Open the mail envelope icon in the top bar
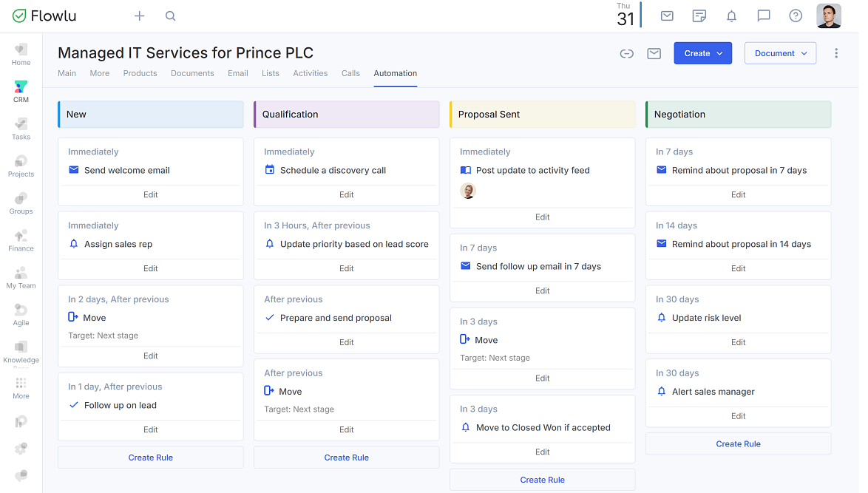The width and height of the screenshot is (868, 493). click(666, 16)
